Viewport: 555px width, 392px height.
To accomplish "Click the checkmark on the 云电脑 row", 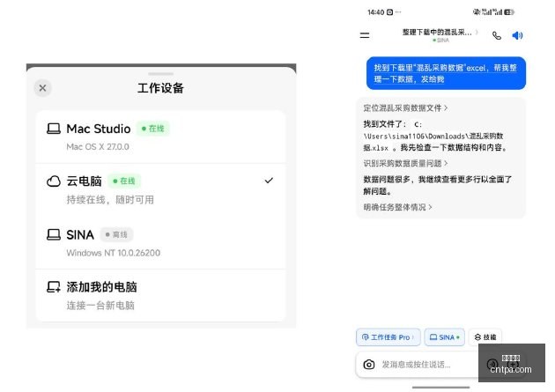I will tap(269, 181).
